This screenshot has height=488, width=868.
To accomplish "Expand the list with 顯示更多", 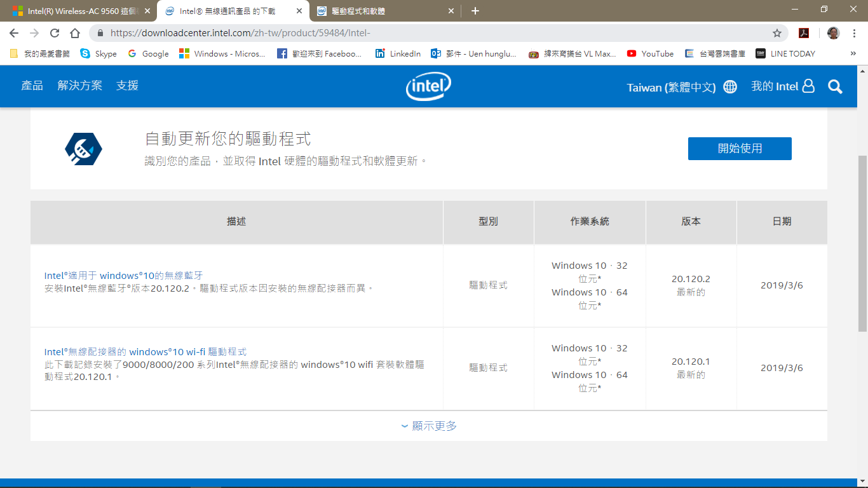I will (x=429, y=426).
